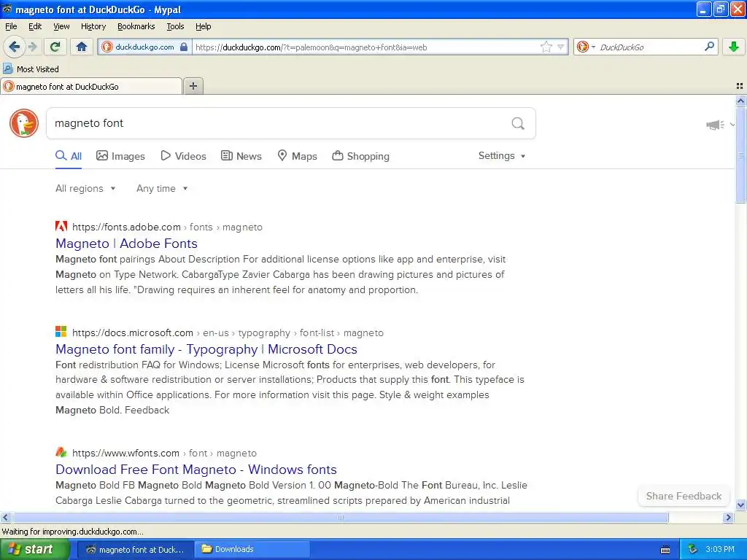Open the Tools menu

tap(175, 26)
